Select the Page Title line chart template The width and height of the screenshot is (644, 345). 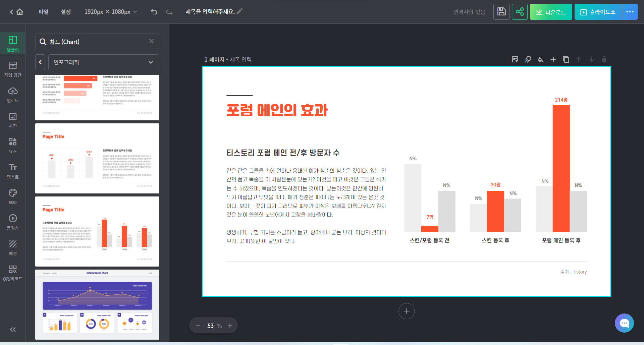tap(97, 158)
